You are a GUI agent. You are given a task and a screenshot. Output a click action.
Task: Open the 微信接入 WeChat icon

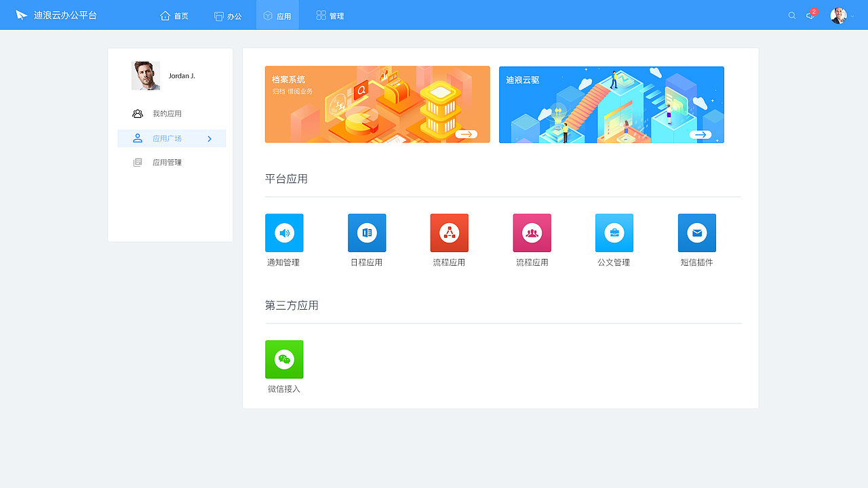[284, 359]
